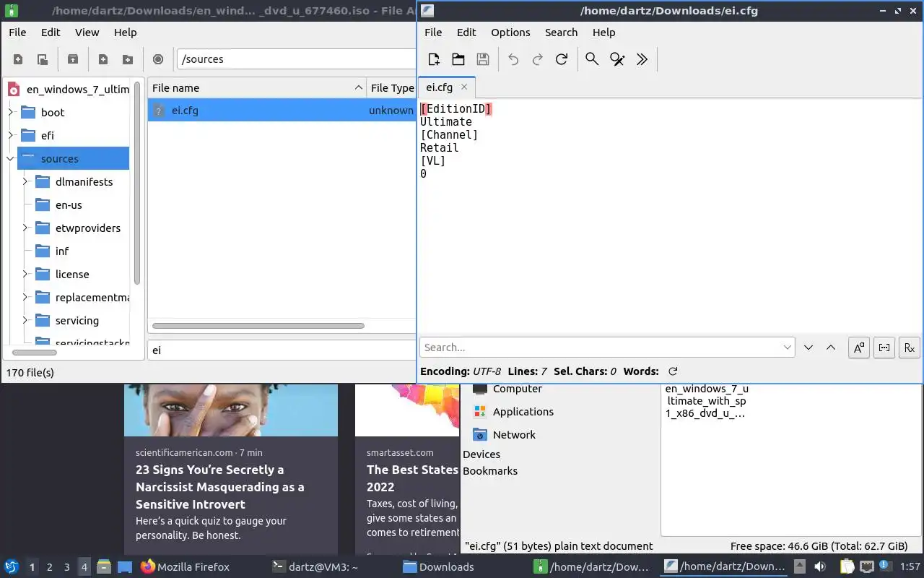This screenshot has width=924, height=578.
Task: Sort the list by the File Type column header
Action: (392, 88)
